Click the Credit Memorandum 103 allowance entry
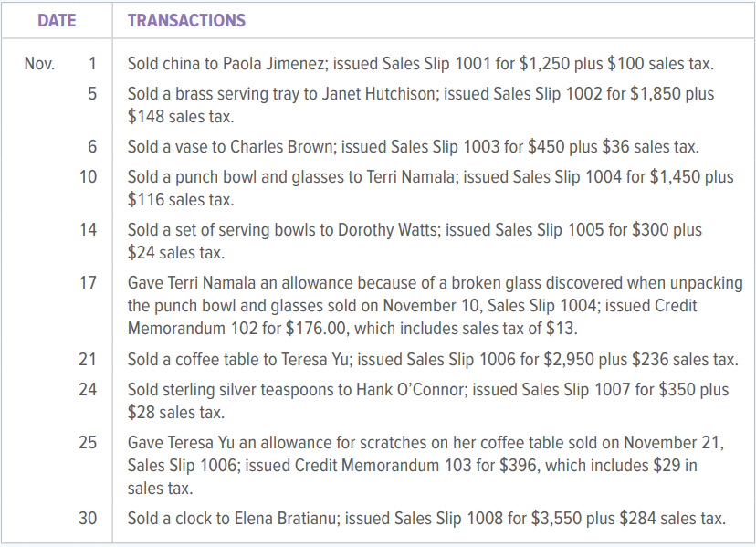The height and width of the screenshot is (547, 756). pyautogui.click(x=425, y=466)
